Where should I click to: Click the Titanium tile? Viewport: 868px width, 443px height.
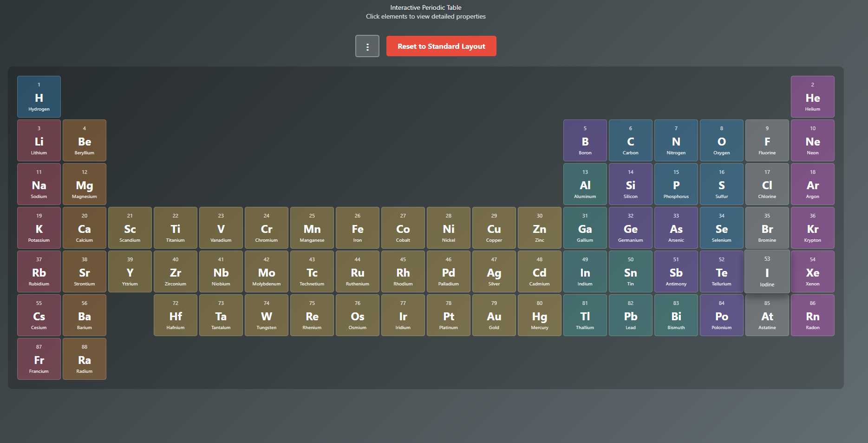(176, 228)
